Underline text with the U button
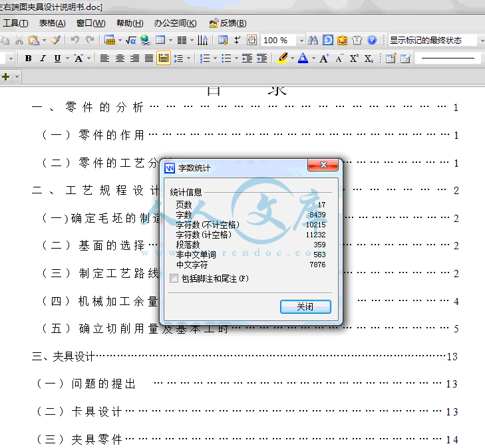Image resolution: width=485 pixels, height=448 pixels. [57, 58]
